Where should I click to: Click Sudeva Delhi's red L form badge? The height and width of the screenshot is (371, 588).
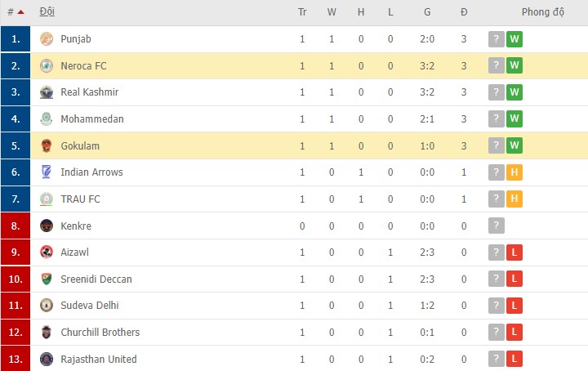[x=514, y=306]
